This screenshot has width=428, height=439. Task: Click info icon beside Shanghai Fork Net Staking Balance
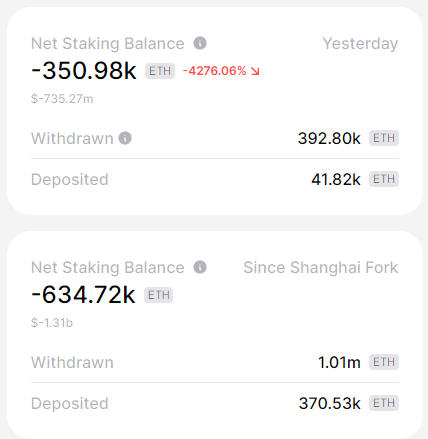pos(200,267)
